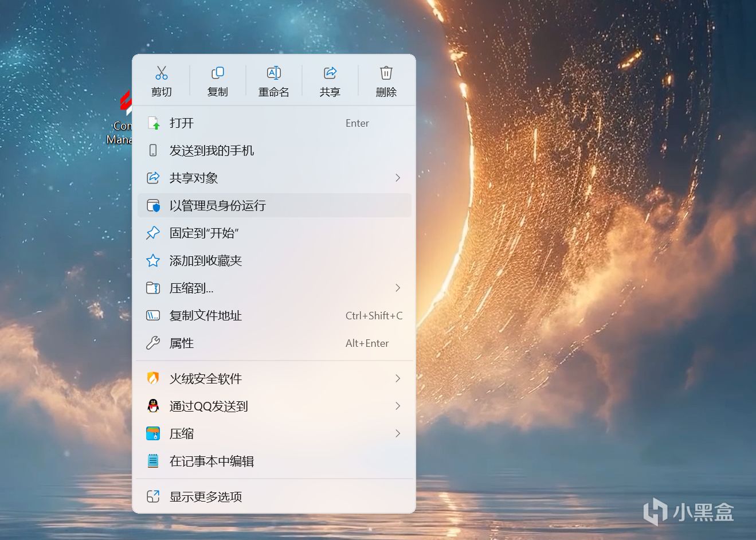Click the wrench icon beside 属性
The image size is (756, 540).
(153, 343)
